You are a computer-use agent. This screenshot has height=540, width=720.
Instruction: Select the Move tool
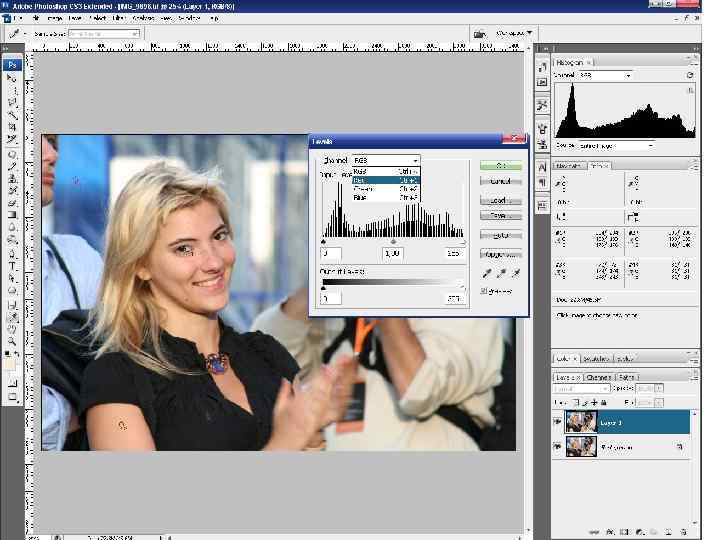pos(12,78)
